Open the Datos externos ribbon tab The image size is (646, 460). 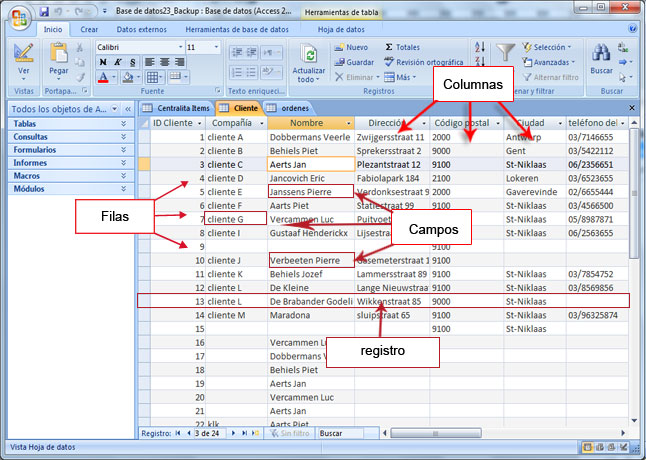(x=138, y=29)
